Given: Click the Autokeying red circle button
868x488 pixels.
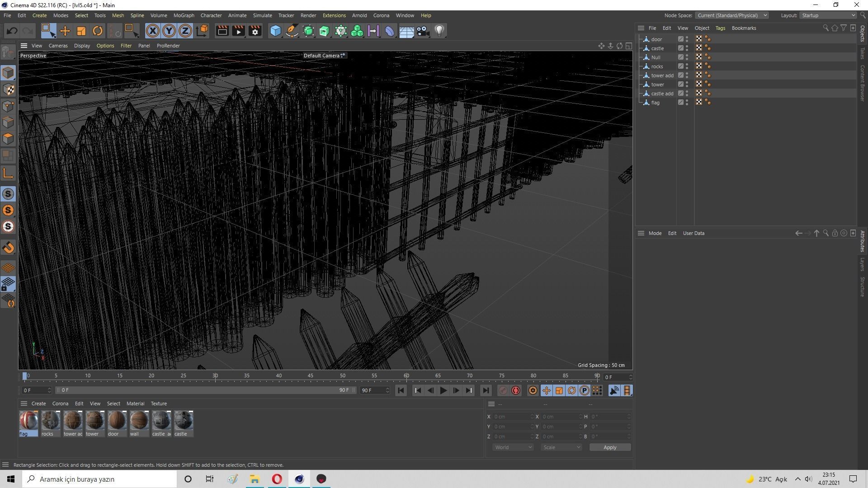Looking at the screenshot, I should (516, 390).
